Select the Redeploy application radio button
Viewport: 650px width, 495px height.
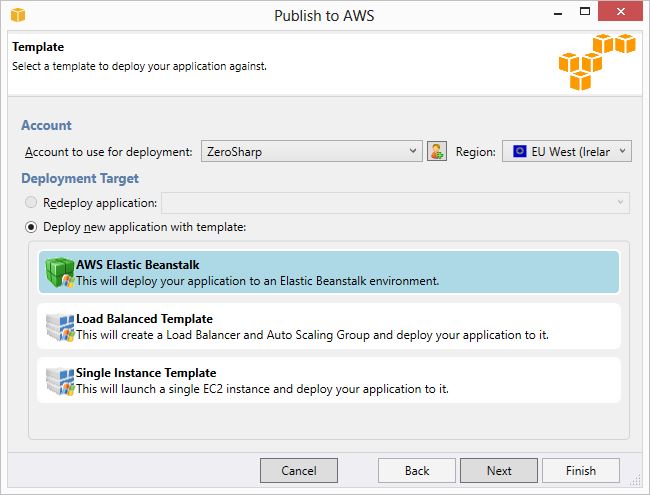point(31,202)
